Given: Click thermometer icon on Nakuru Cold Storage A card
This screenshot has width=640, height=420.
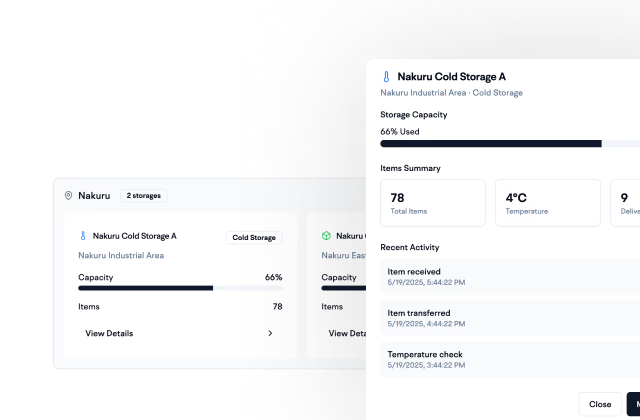Looking at the screenshot, I should coord(83,237).
